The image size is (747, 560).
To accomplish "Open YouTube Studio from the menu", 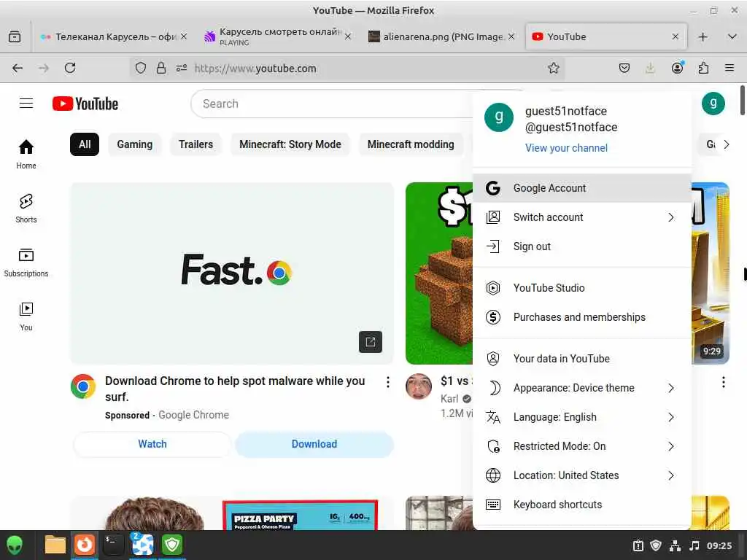I will (581, 288).
